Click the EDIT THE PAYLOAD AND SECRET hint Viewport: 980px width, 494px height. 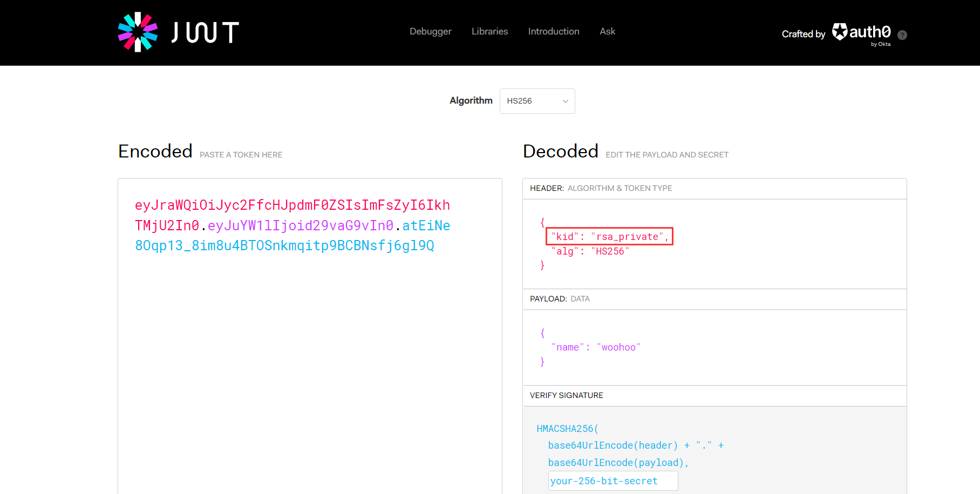point(667,155)
